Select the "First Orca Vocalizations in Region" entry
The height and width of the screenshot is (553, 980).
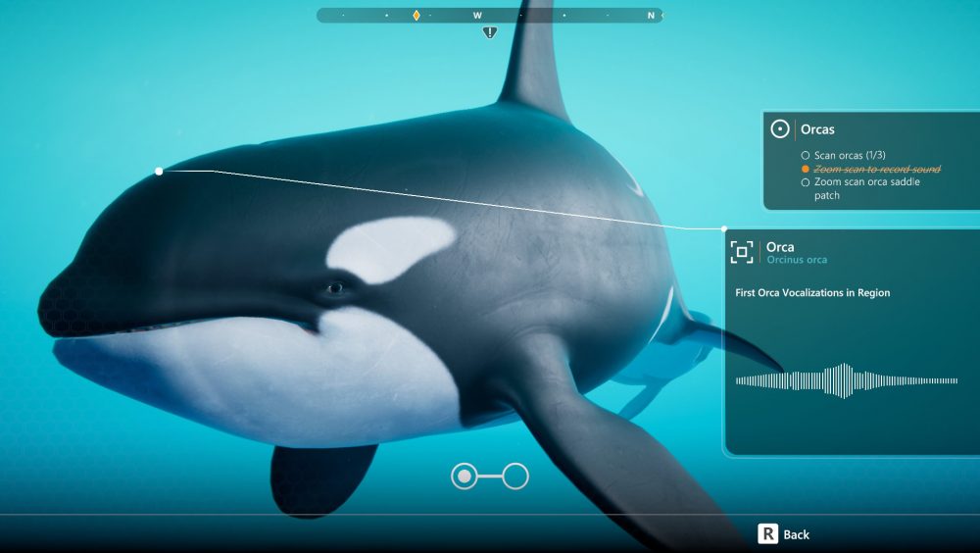(x=811, y=293)
